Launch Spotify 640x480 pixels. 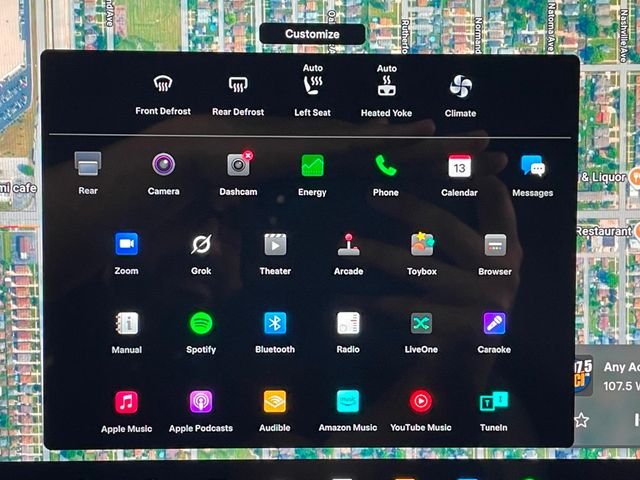coord(201,323)
